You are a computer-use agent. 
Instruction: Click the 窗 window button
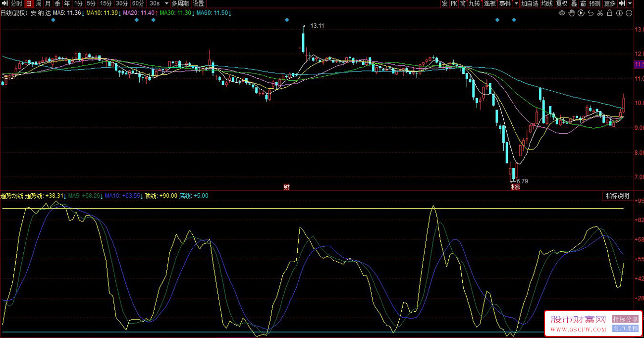(583, 3)
